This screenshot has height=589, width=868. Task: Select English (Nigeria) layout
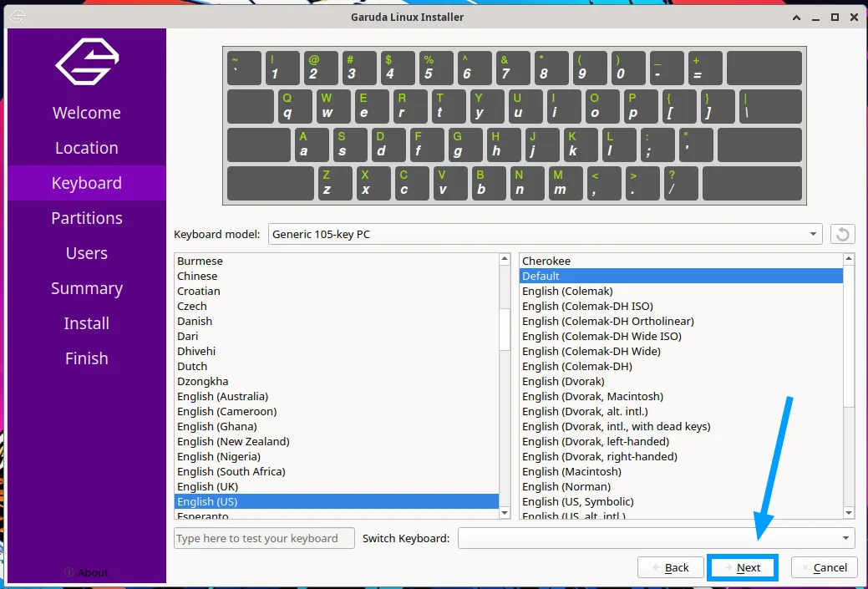point(336,456)
